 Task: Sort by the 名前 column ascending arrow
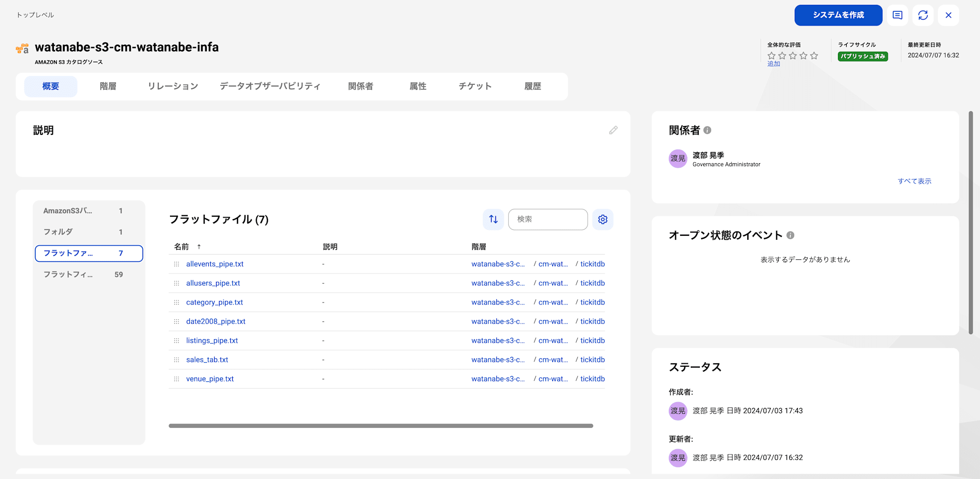[x=199, y=247]
